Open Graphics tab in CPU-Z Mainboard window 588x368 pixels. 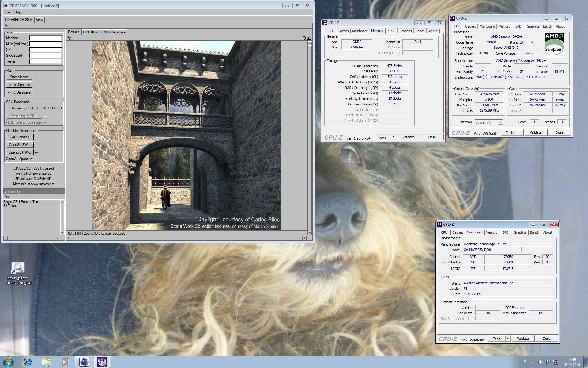coord(520,232)
